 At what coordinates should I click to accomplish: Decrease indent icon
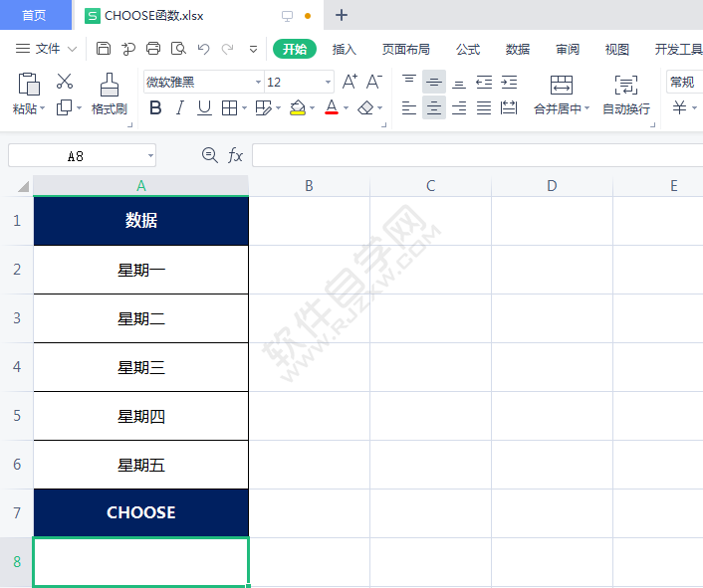[x=484, y=82]
